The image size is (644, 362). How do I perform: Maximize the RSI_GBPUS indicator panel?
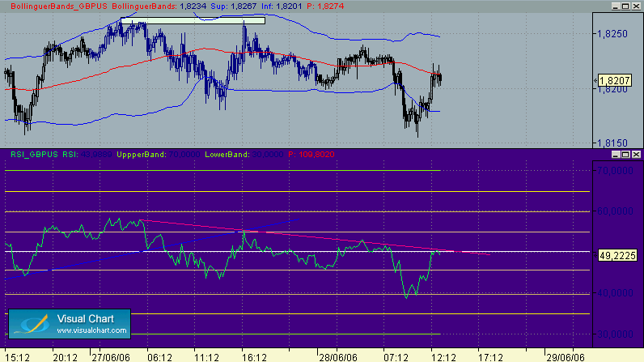[625, 155]
